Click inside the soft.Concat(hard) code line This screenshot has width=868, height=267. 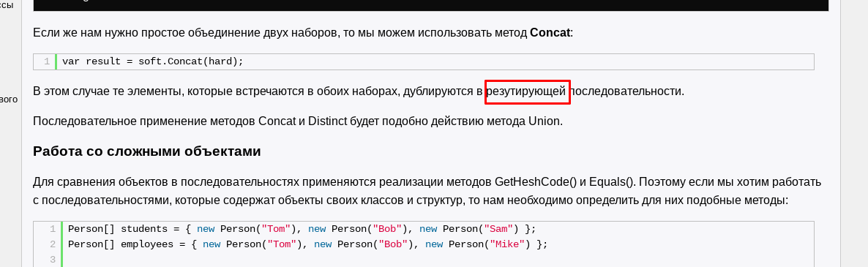pyautogui.click(x=435, y=61)
